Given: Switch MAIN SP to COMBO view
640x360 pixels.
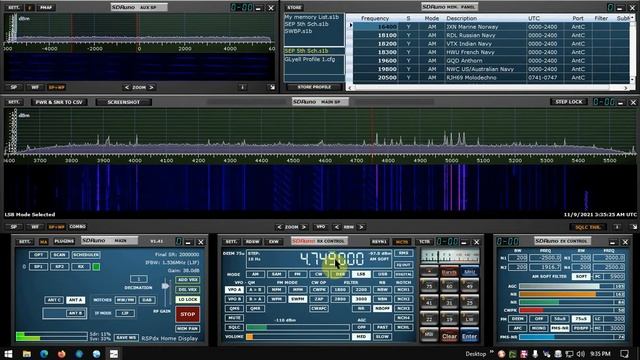Looking at the screenshot, I should click(78, 227).
